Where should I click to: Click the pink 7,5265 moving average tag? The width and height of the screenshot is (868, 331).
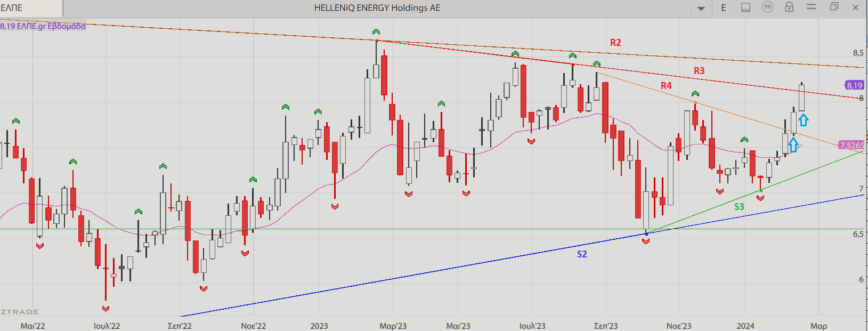click(x=851, y=145)
